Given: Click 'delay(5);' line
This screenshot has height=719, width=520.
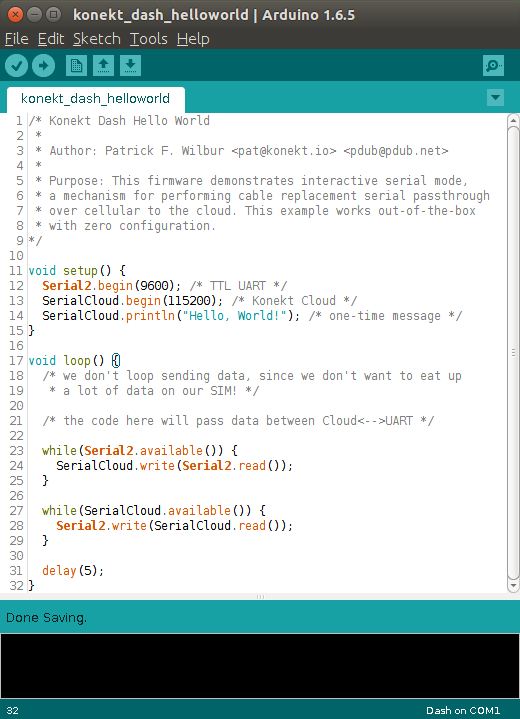Looking at the screenshot, I should click(73, 571).
